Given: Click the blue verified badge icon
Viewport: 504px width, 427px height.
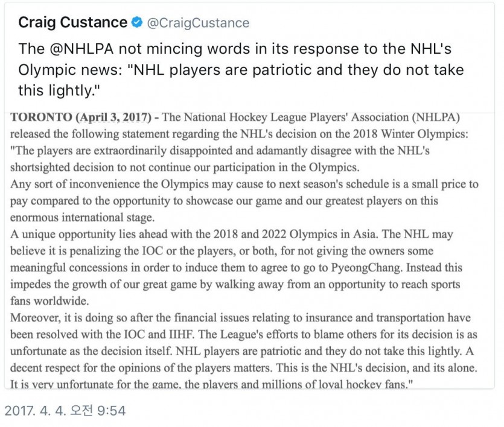Looking at the screenshot, I should (x=137, y=22).
